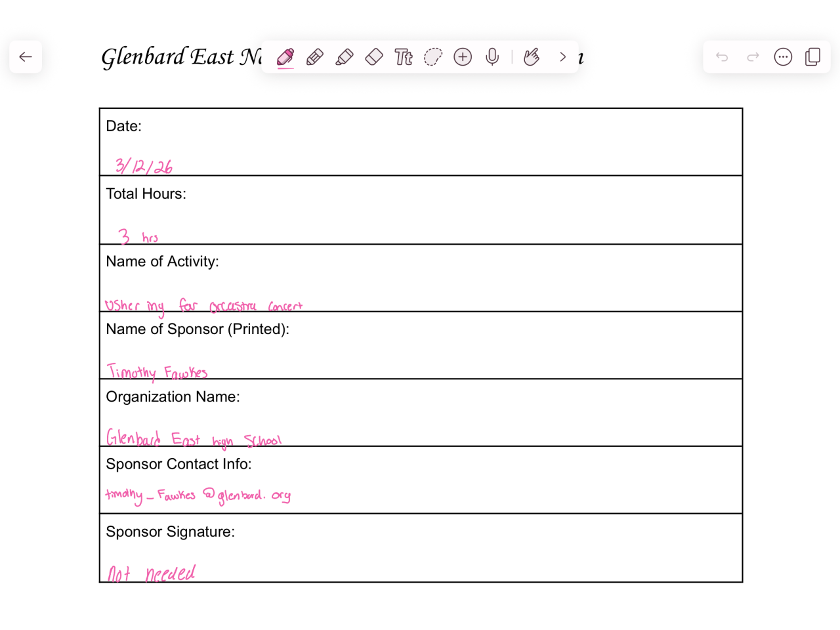Click the Date: field label
840x630 pixels.
tap(123, 126)
